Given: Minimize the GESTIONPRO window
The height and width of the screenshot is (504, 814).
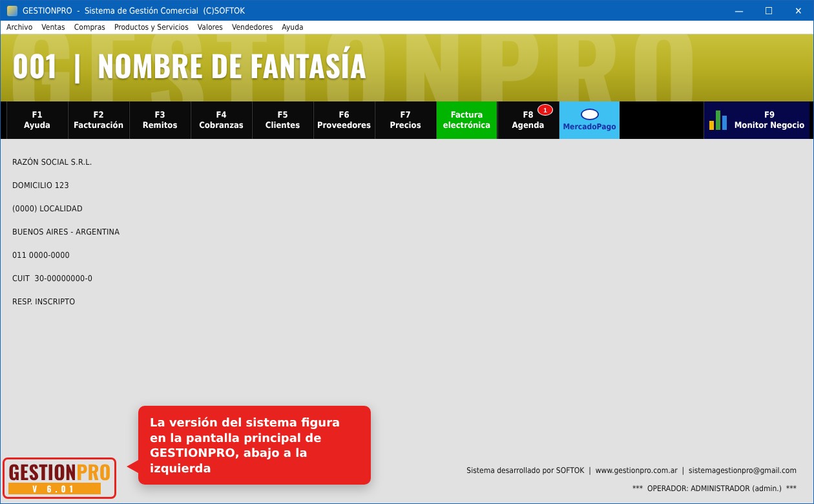Looking at the screenshot, I should 738,11.
